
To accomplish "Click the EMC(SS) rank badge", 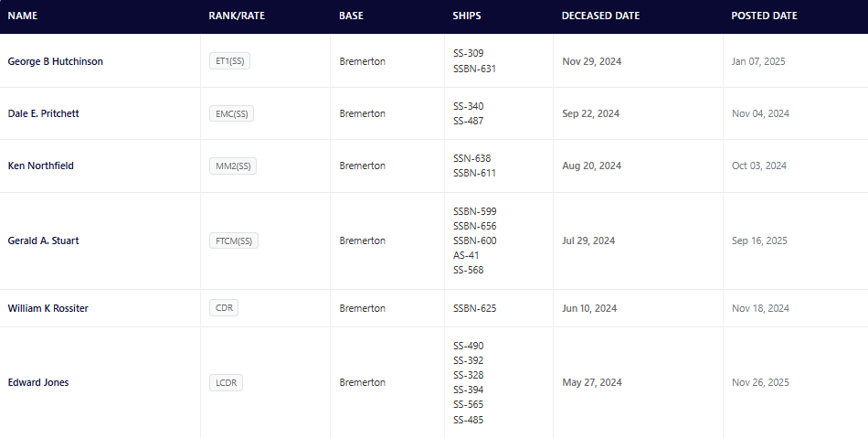I will (x=231, y=113).
